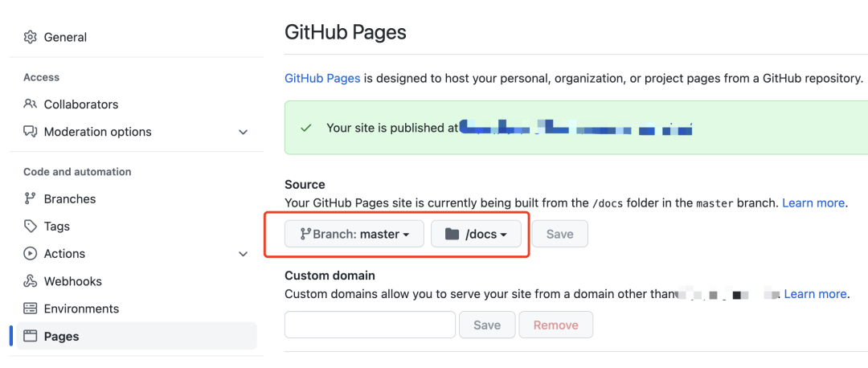The image size is (868, 368).
Task: Click the 'Source' section heading
Action: (x=305, y=184)
